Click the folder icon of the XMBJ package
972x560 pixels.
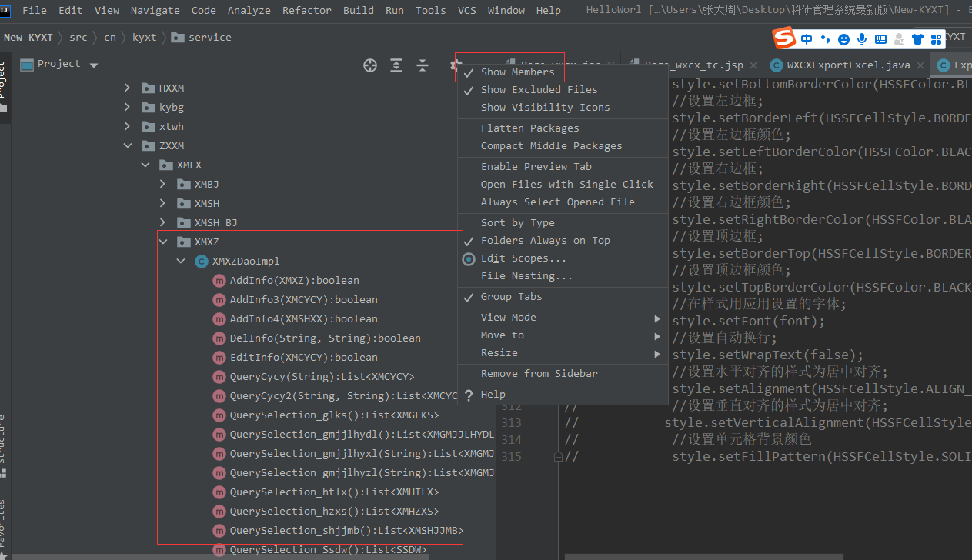click(183, 185)
